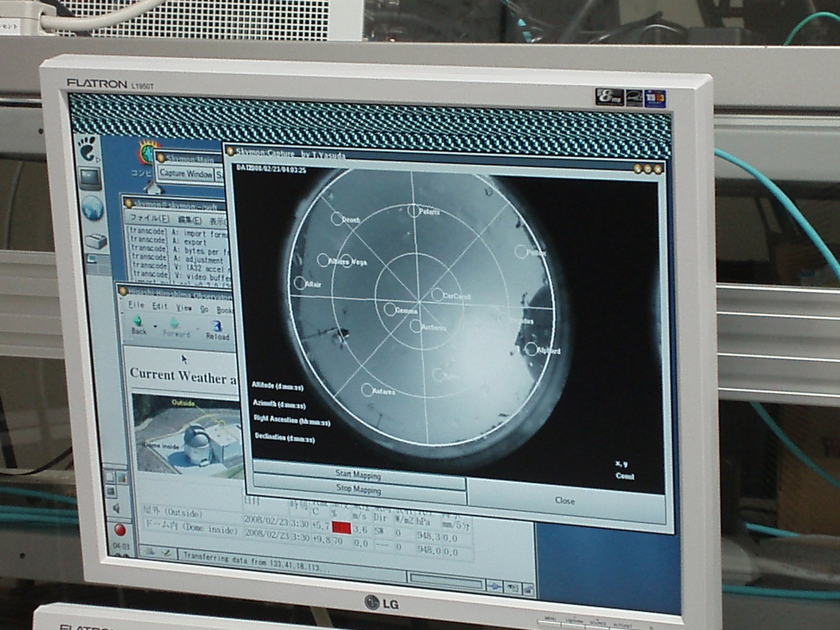The height and width of the screenshot is (630, 840).
Task: Click the Vega star marker
Action: [x=347, y=260]
